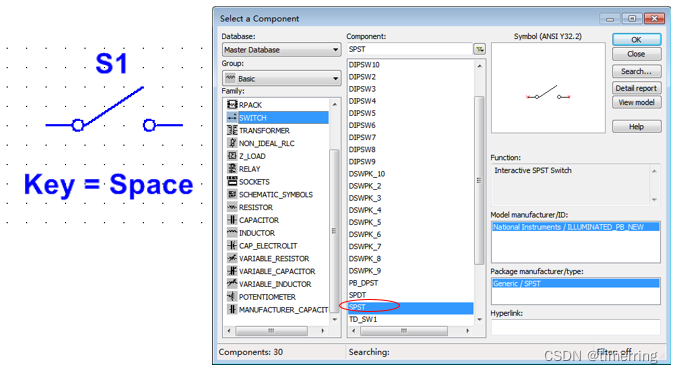Click the family list vertical scrollbar
The image size is (673, 373).
pyautogui.click(x=334, y=231)
